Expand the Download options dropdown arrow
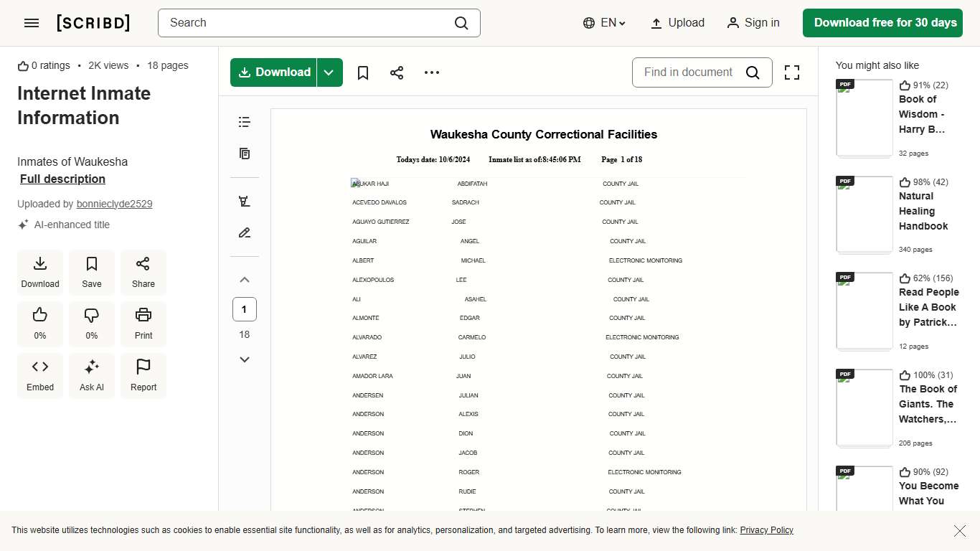Viewport: 980px width, 551px height. click(329, 72)
